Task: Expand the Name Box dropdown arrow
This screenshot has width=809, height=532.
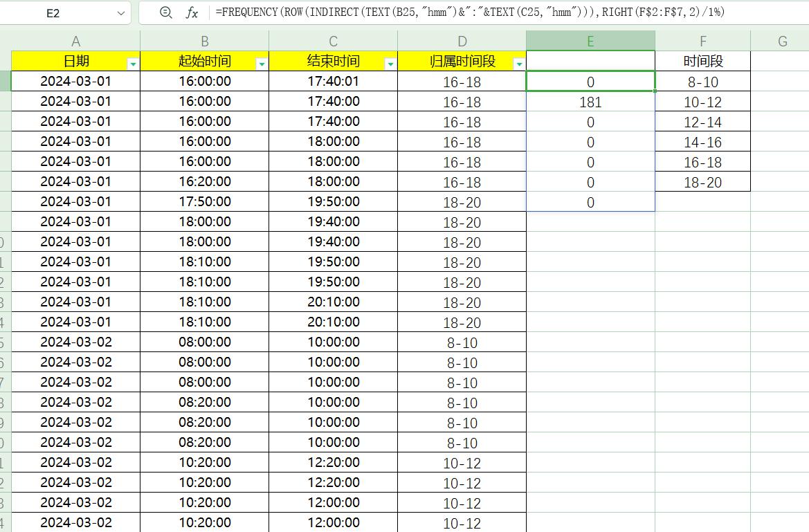Action: point(120,13)
